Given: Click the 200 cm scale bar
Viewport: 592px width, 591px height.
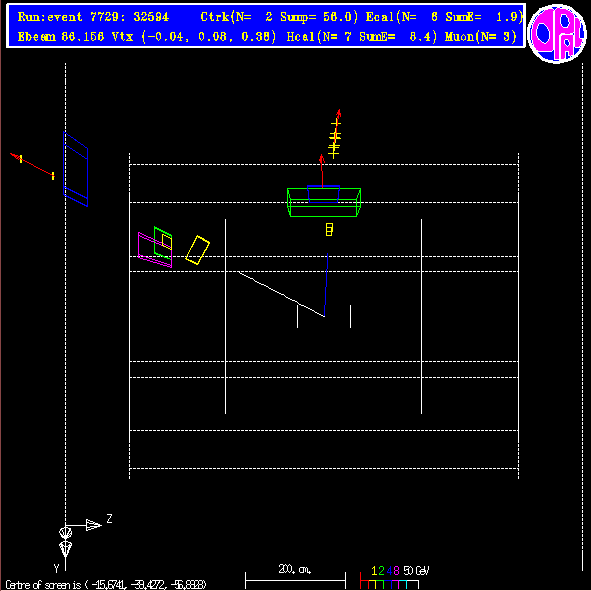Looking at the screenshot, I should pyautogui.click(x=295, y=577).
